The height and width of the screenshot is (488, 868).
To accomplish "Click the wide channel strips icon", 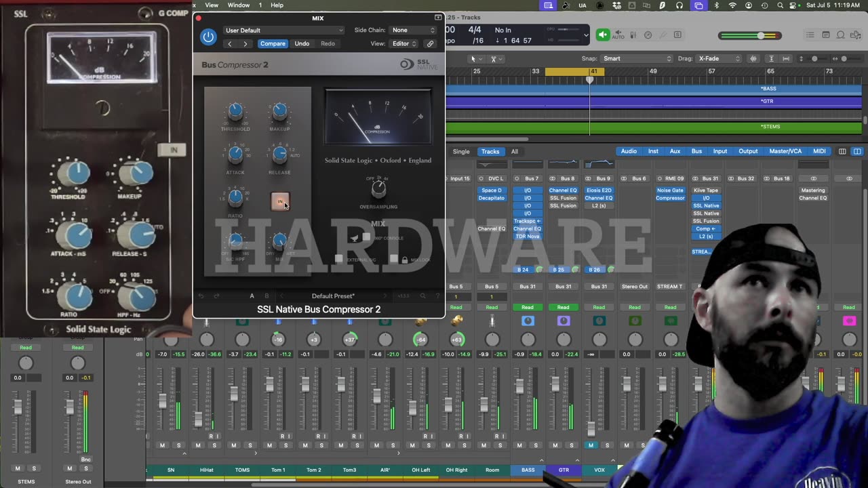I will point(857,152).
